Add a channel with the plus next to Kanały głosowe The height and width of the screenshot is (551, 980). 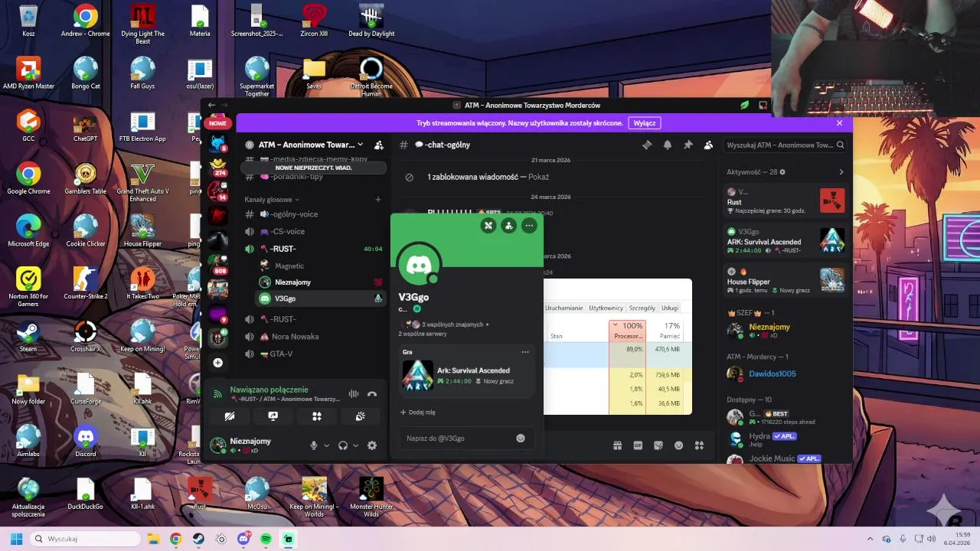point(377,199)
